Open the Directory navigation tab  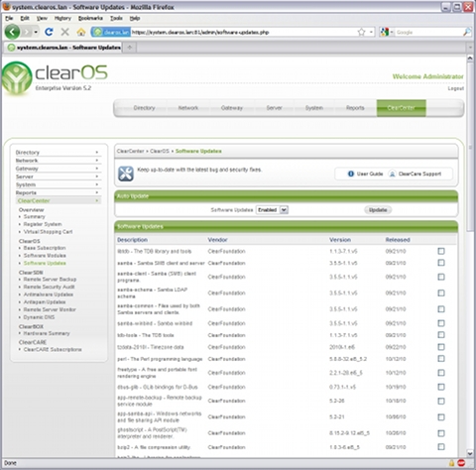tap(144, 108)
